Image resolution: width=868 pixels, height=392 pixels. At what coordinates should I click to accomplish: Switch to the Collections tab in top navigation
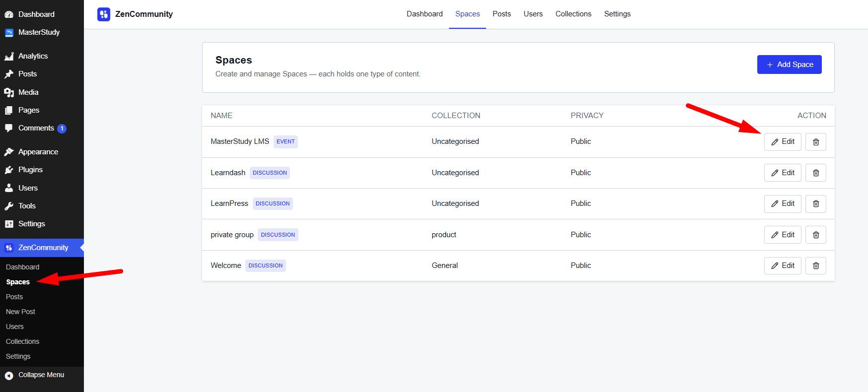(573, 14)
